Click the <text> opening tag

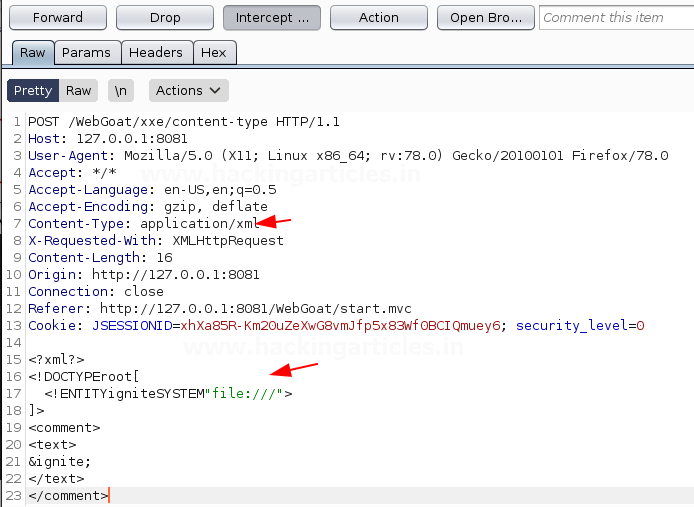(x=52, y=445)
